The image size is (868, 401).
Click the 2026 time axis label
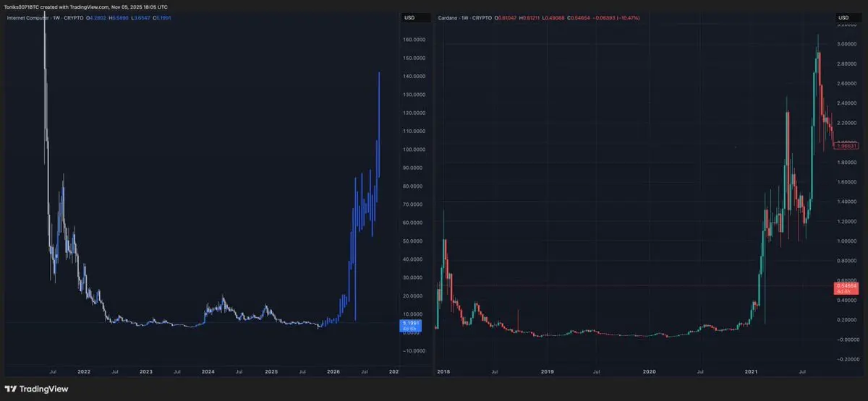pos(333,371)
